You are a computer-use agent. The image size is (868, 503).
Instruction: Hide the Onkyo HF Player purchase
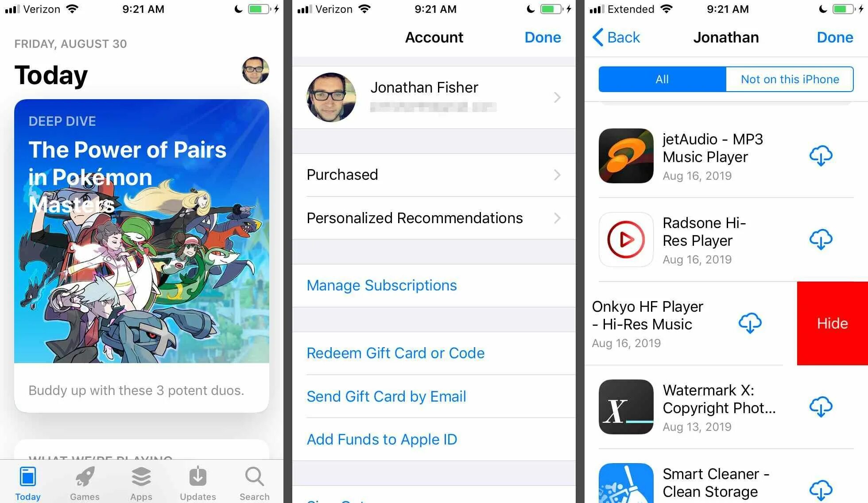point(833,323)
